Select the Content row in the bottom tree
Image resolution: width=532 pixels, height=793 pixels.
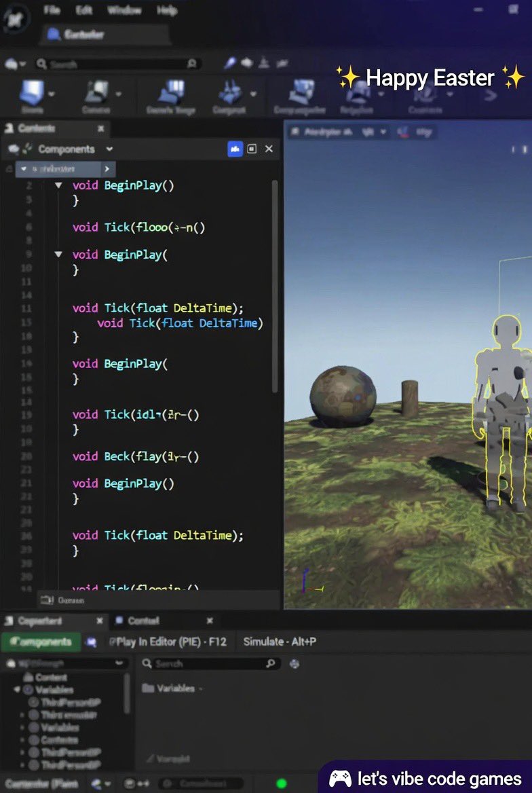[45, 677]
